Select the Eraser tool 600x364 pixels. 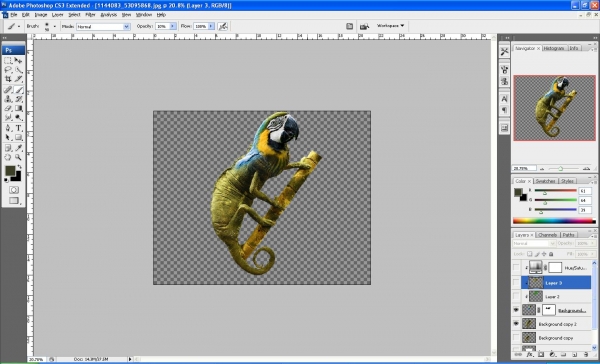[8, 108]
